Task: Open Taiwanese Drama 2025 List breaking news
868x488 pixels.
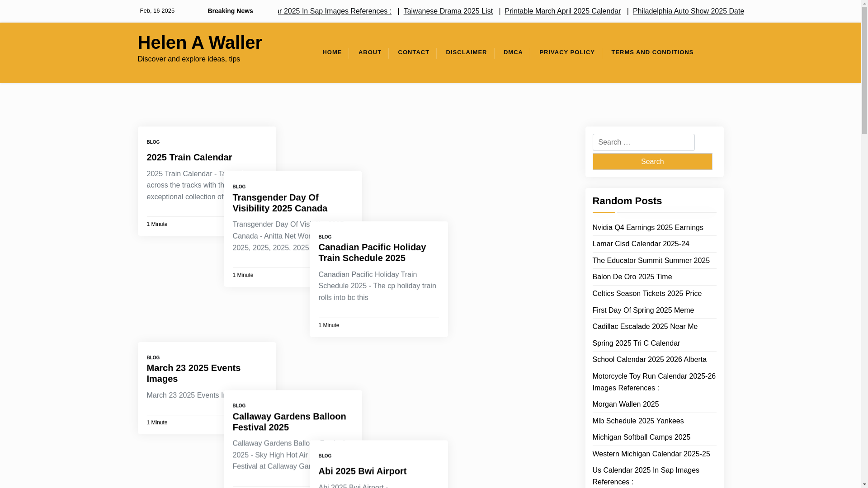Action: tap(448, 11)
